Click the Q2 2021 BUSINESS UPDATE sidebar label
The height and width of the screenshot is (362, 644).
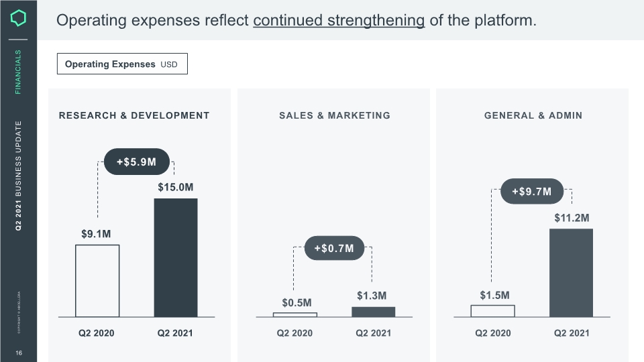18,176
